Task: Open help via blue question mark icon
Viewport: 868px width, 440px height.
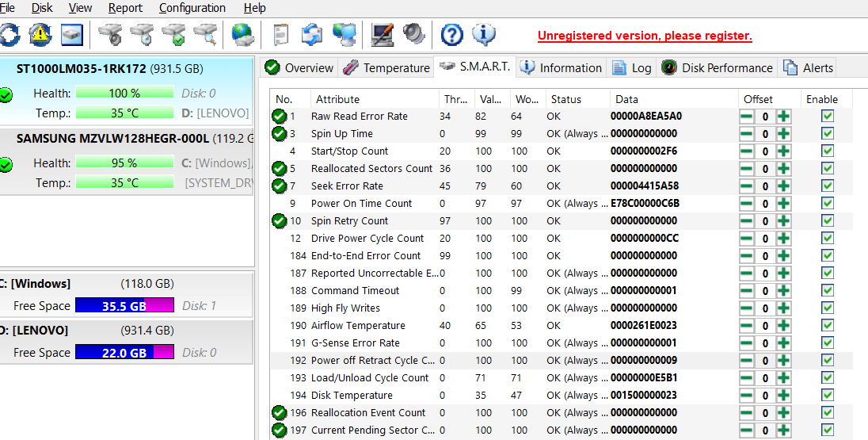Action: click(451, 35)
